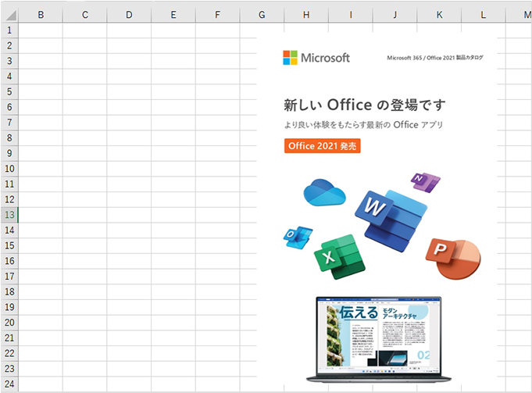This screenshot has width=532, height=393.
Task: Click the Word icon in the image
Action: pyautogui.click(x=390, y=220)
